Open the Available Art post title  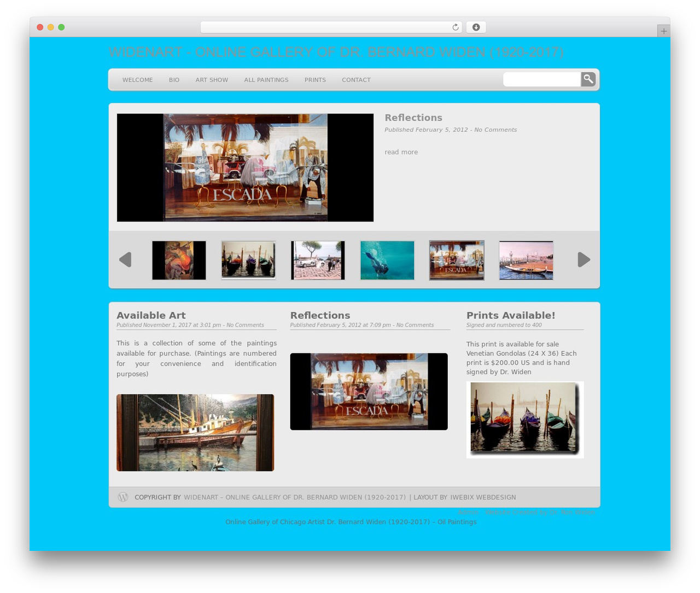[151, 315]
